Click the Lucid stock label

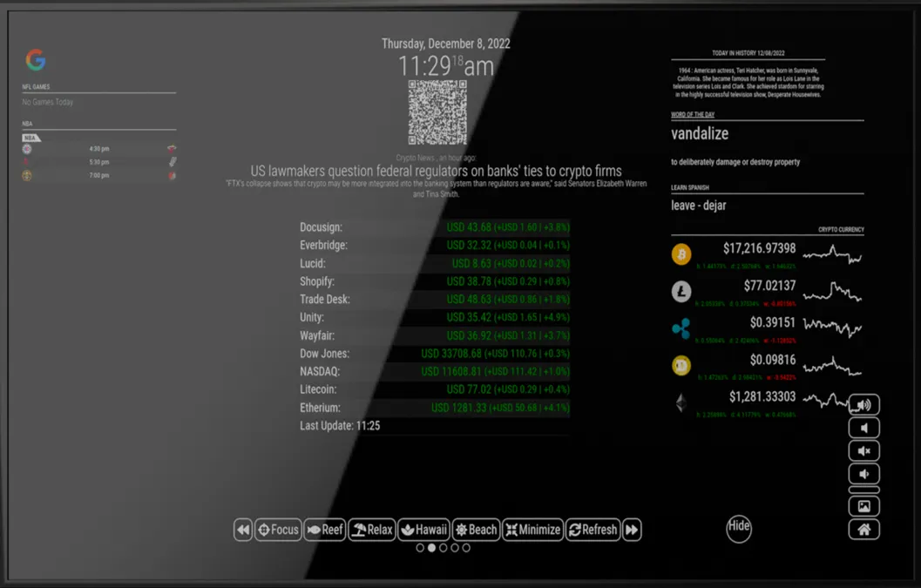313,264
